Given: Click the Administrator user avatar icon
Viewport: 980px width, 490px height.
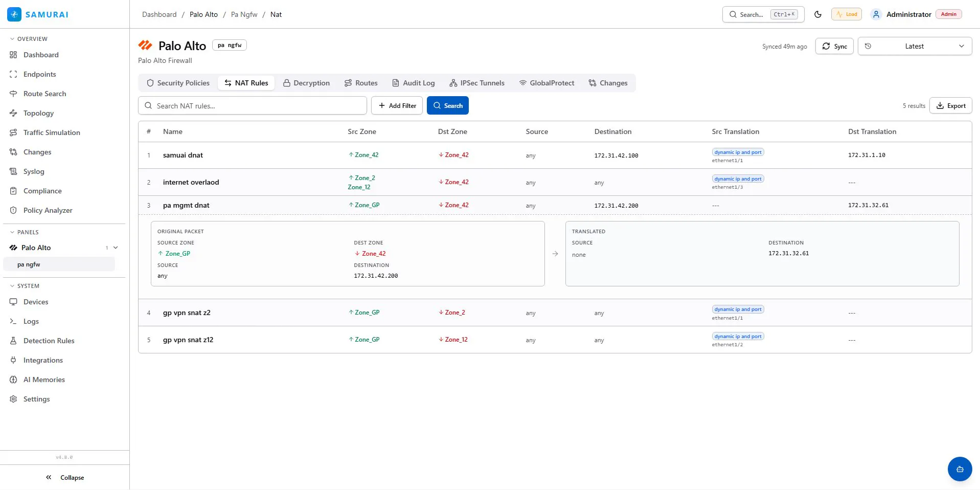Looking at the screenshot, I should click(x=876, y=14).
